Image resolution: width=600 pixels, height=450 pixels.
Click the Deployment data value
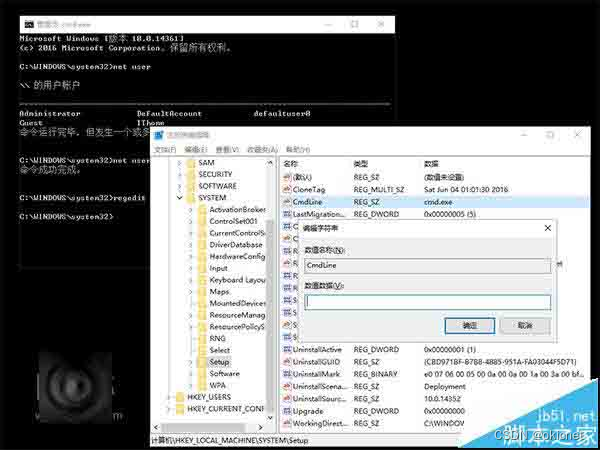pyautogui.click(x=445, y=386)
